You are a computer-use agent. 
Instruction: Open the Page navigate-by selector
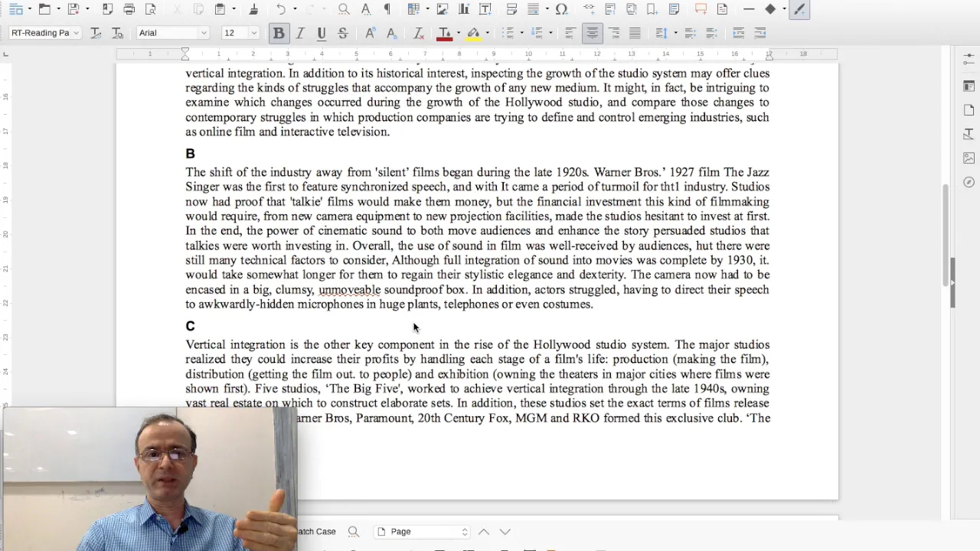coord(423,531)
